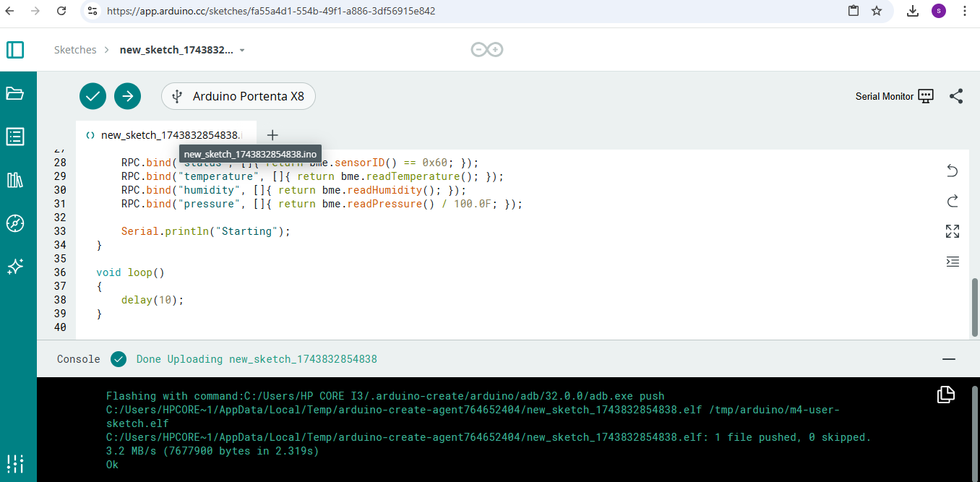Viewport: 980px width, 482px height.
Task: Copy the console output
Action: (x=945, y=395)
